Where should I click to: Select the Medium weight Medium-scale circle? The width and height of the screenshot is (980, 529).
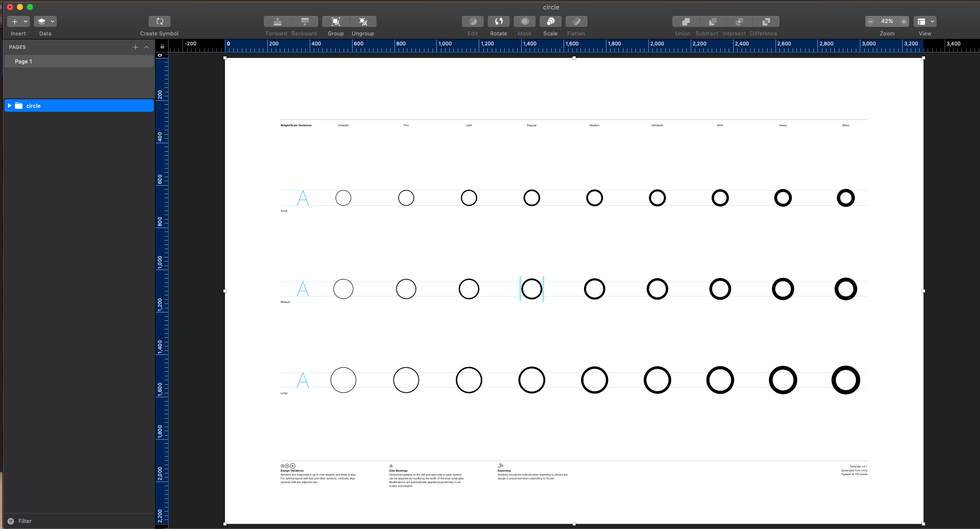(x=594, y=289)
